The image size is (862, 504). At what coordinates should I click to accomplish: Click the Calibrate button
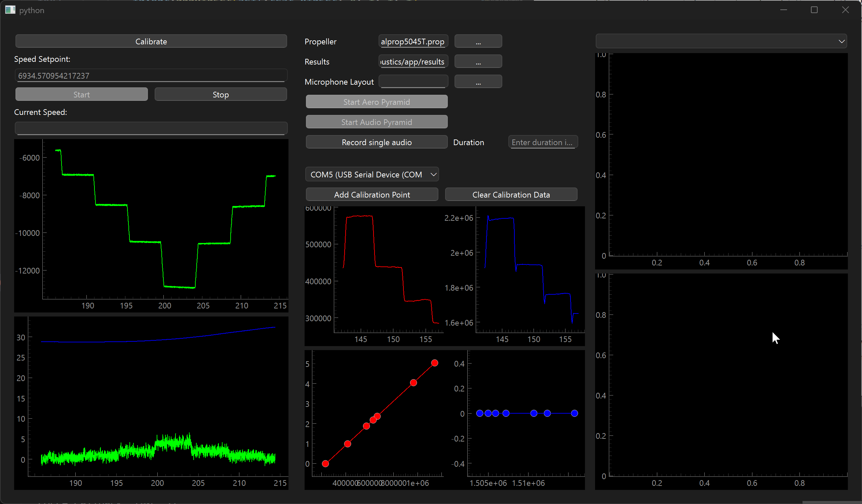151,41
